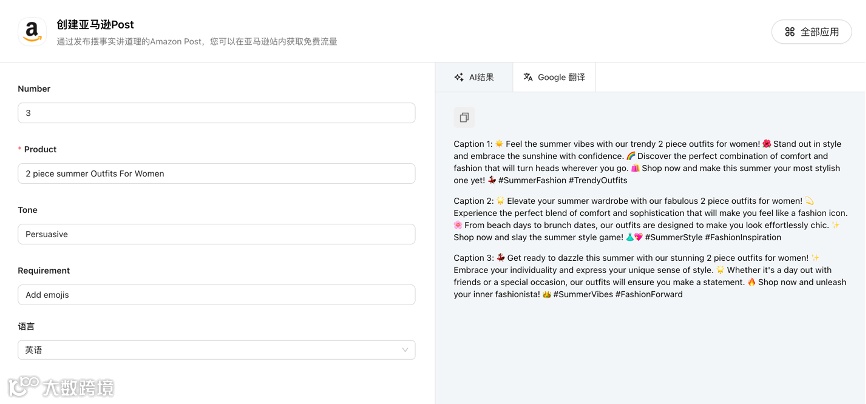Image resolution: width=866 pixels, height=404 pixels.
Task: Click the 语言 field label
Action: pos(26,327)
